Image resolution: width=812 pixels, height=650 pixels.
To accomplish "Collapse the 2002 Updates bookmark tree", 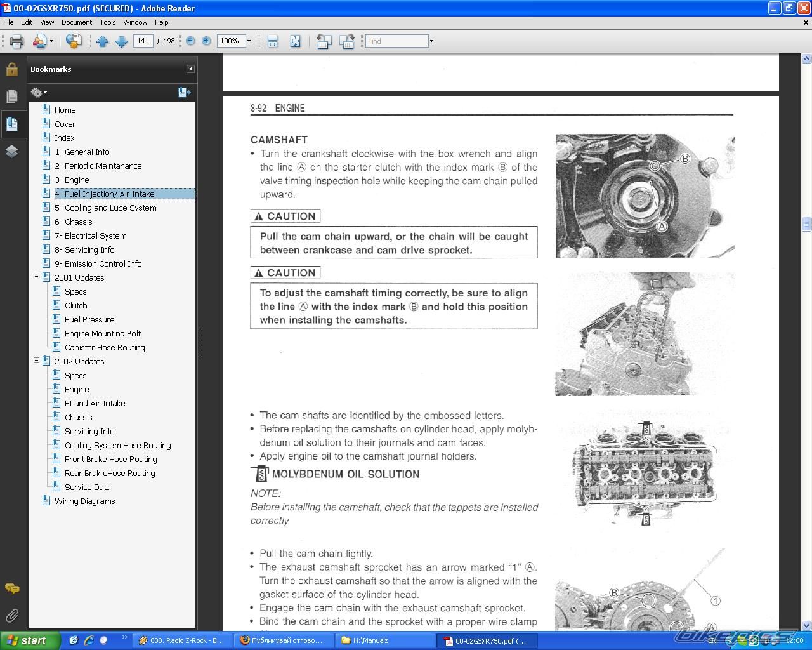I will point(37,361).
